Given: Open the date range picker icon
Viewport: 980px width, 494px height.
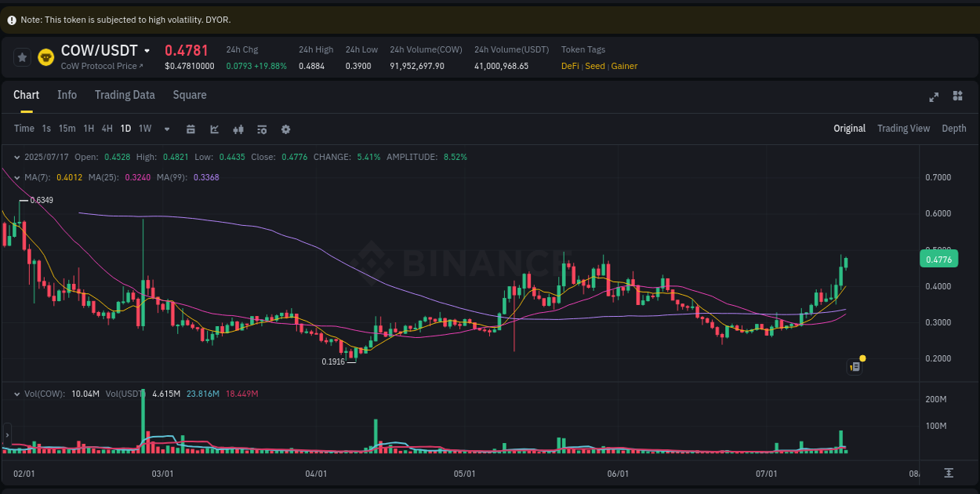Looking at the screenshot, I should (191, 129).
